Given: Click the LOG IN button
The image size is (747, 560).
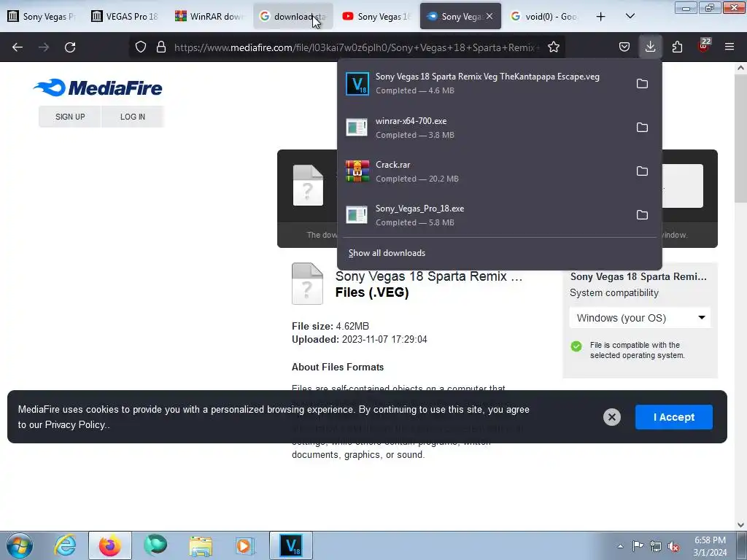Looking at the screenshot, I should coord(133,117).
